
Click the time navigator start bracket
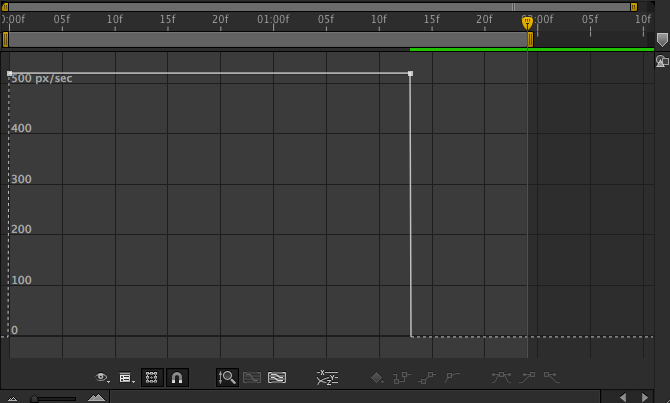click(x=5, y=7)
